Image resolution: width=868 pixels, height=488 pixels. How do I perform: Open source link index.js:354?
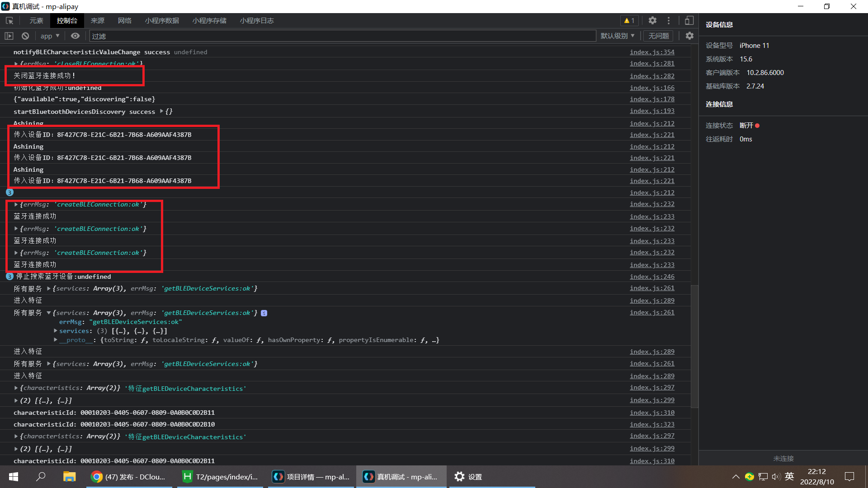click(x=652, y=52)
